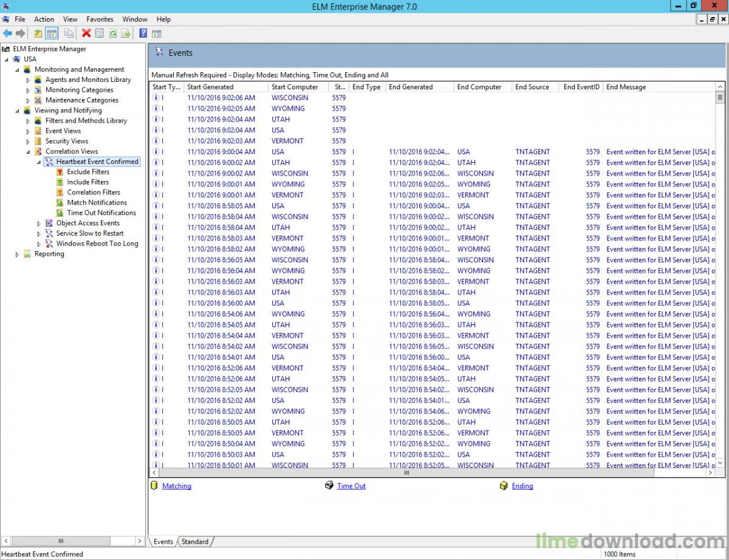Viewport: 729px width, 560px height.
Task: Click the Include Filters green funnel icon
Action: [60, 182]
